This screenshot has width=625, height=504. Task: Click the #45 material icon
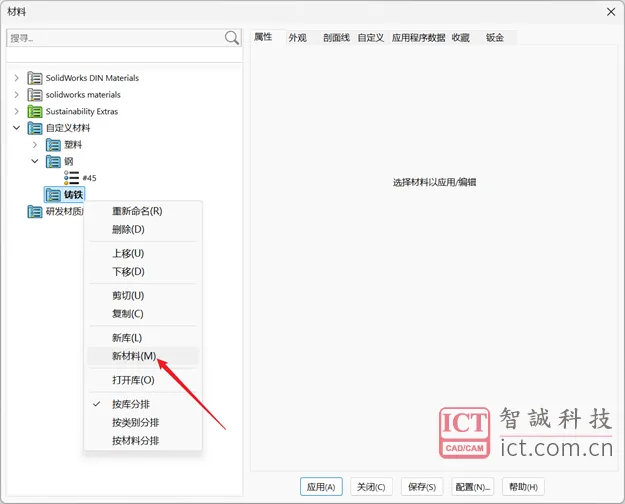pos(71,177)
